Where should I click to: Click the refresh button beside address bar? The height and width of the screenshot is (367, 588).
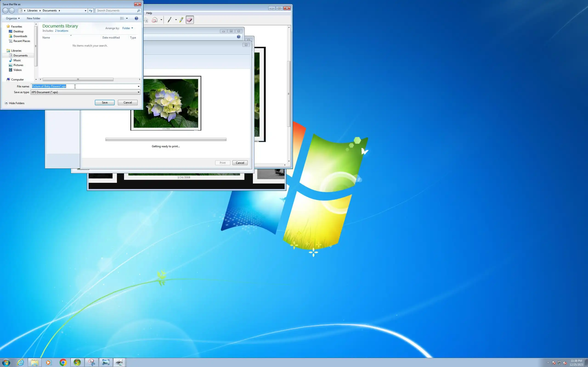pos(91,11)
